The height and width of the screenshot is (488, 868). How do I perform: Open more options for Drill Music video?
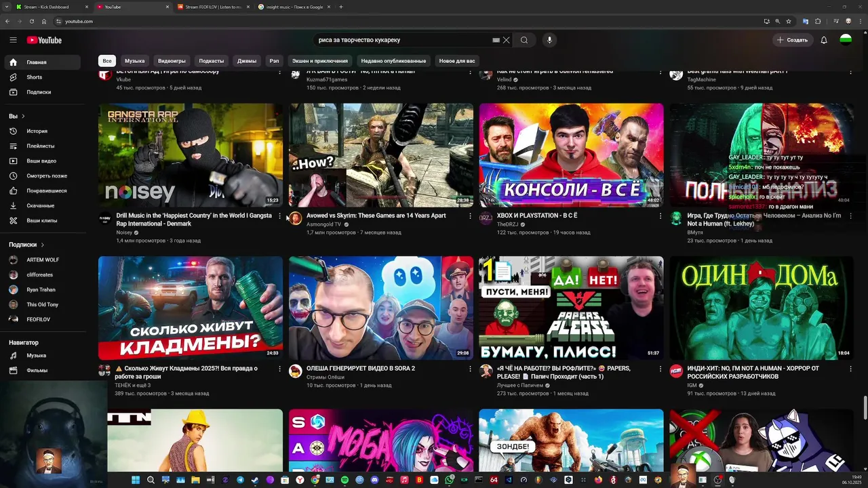click(x=279, y=216)
